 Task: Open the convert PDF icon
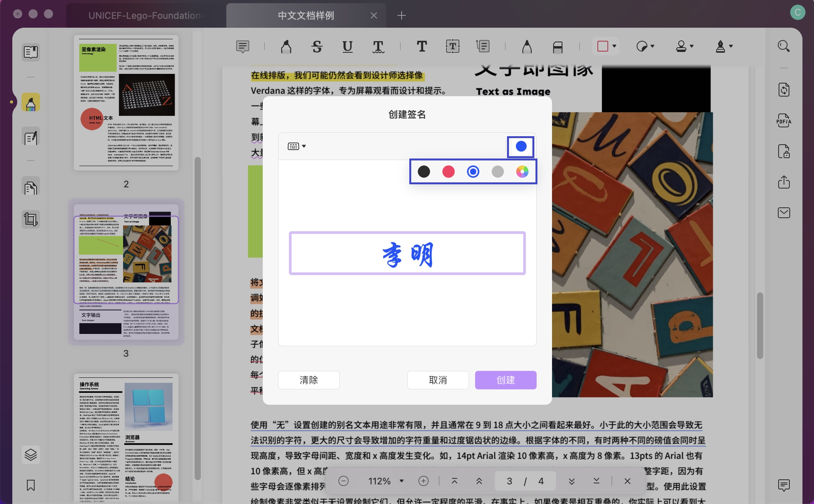pos(784,90)
